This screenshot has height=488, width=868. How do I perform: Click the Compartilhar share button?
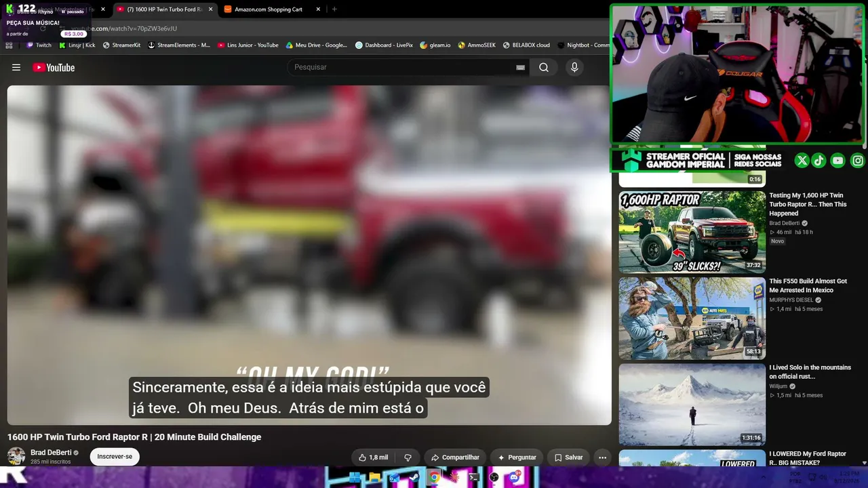click(x=455, y=457)
